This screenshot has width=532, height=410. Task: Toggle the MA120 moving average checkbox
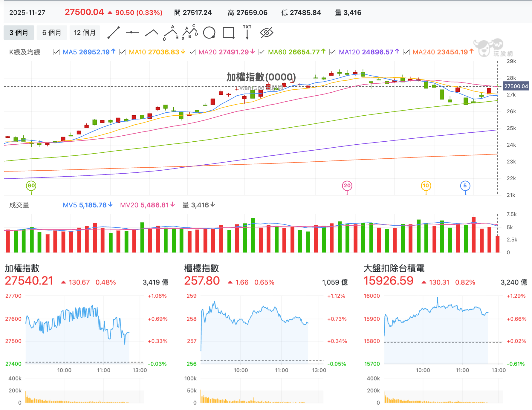[x=332, y=52]
